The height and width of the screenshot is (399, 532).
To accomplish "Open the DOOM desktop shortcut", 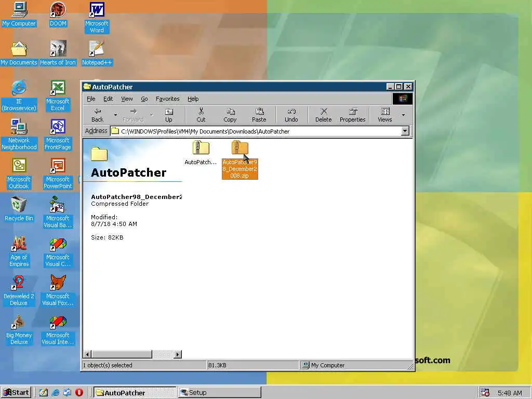I will pos(58,15).
